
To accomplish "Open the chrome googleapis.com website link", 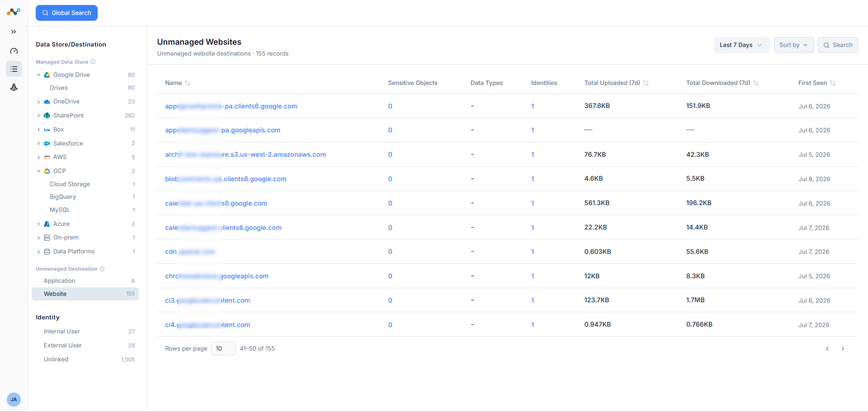I will pos(217,276).
